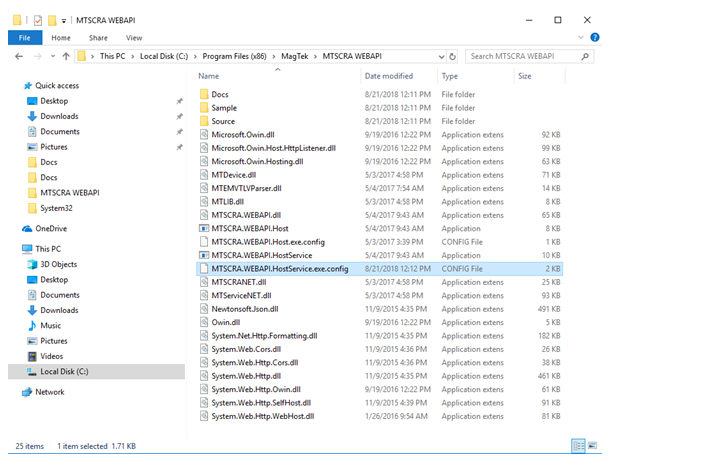Switch to the View ribbon tab
Screen dimensions: 702x476
133,37
